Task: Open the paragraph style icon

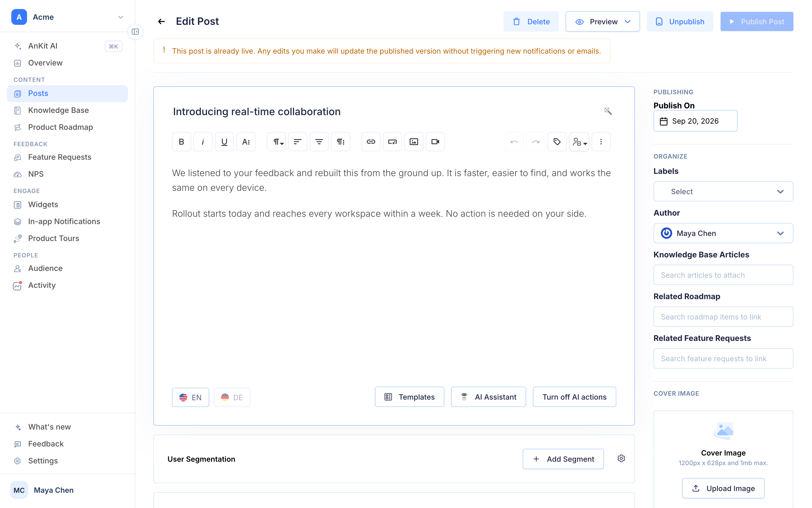Action: [x=341, y=142]
